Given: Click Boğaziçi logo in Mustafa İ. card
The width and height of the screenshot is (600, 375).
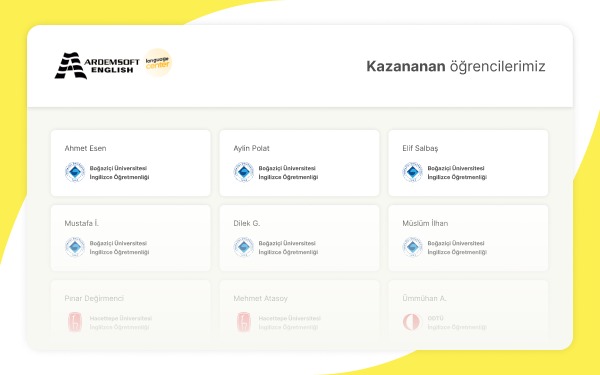Looking at the screenshot, I should 75,247.
